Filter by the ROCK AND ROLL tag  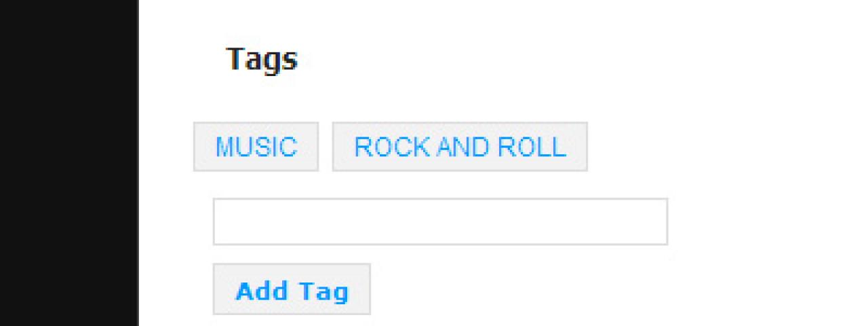(460, 147)
